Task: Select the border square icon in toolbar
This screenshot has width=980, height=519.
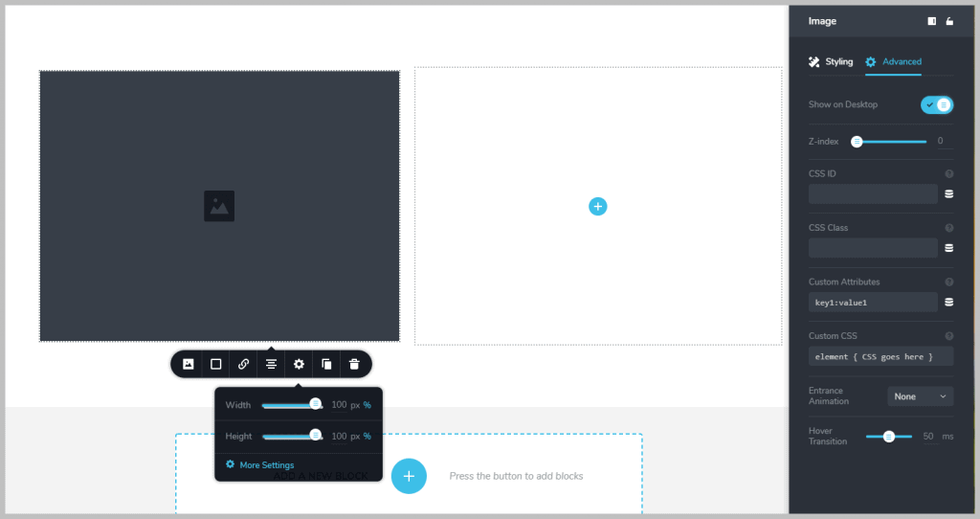Action: point(215,364)
